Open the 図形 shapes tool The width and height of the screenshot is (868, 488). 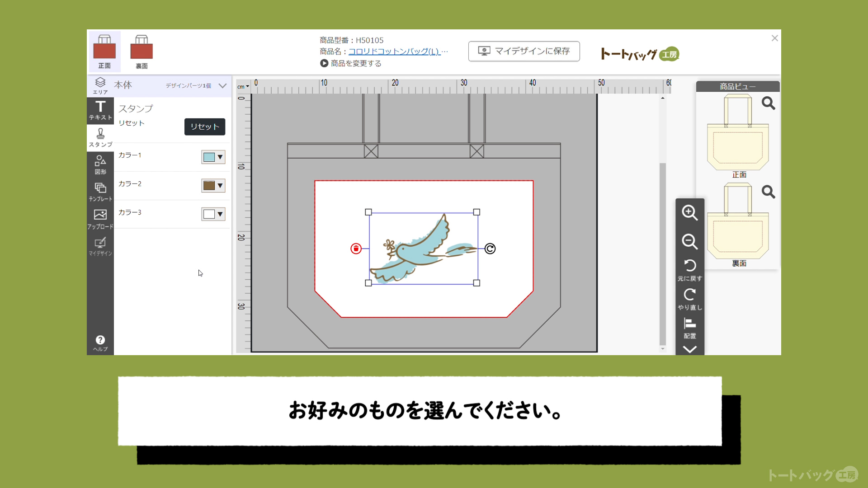tap(100, 165)
